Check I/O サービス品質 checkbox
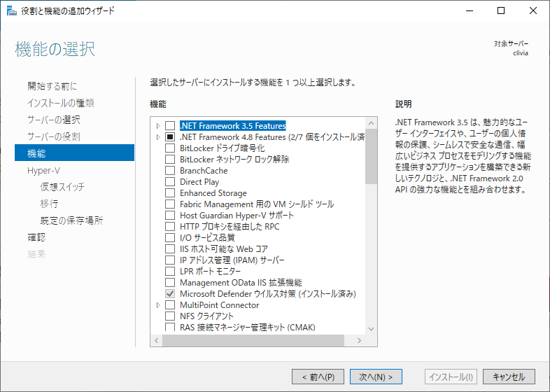This screenshot has height=392, width=550. point(170,237)
